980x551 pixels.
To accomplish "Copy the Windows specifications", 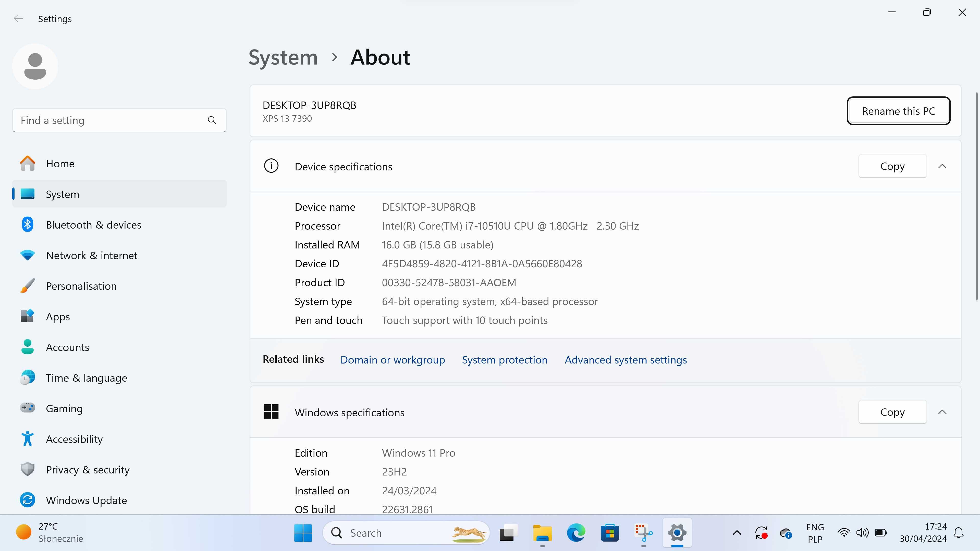I will 892,412.
